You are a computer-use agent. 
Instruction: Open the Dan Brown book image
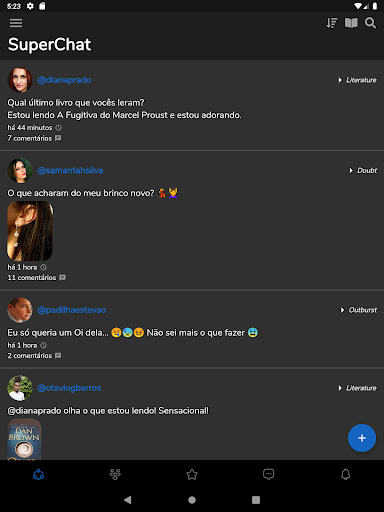tap(24, 439)
